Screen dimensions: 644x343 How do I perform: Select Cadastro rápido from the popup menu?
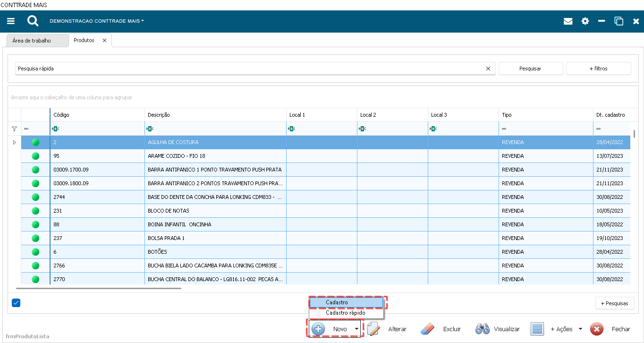[x=345, y=313]
